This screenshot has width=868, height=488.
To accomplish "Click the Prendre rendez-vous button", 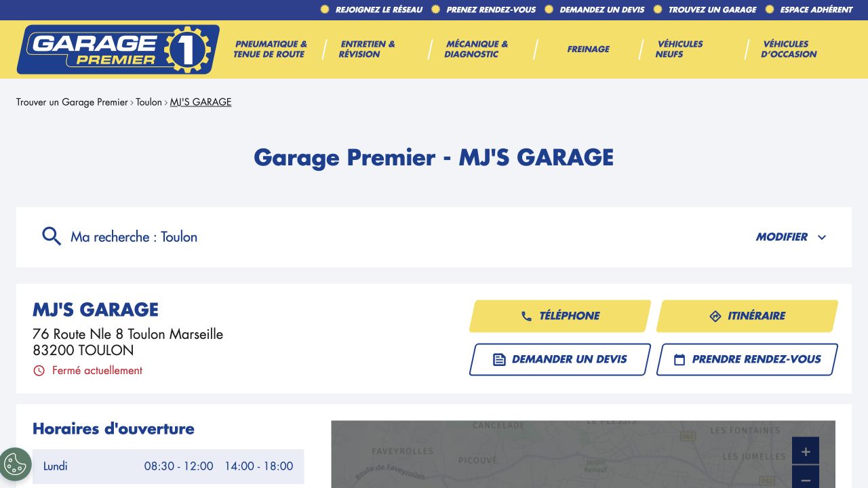I will pos(747,360).
